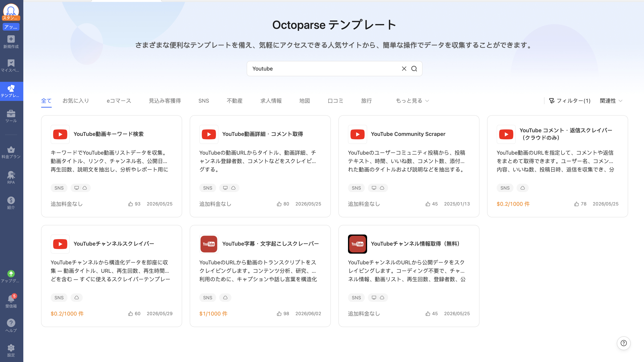This screenshot has height=362, width=644.
Task: Open the RPA octopus icon
Action: point(11,175)
